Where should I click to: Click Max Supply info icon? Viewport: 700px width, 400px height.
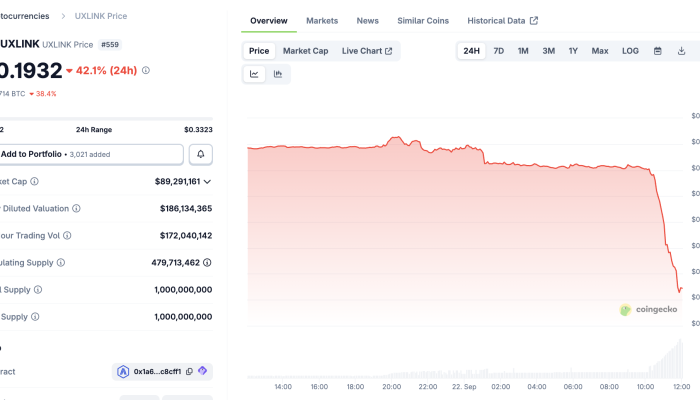[x=35, y=317]
